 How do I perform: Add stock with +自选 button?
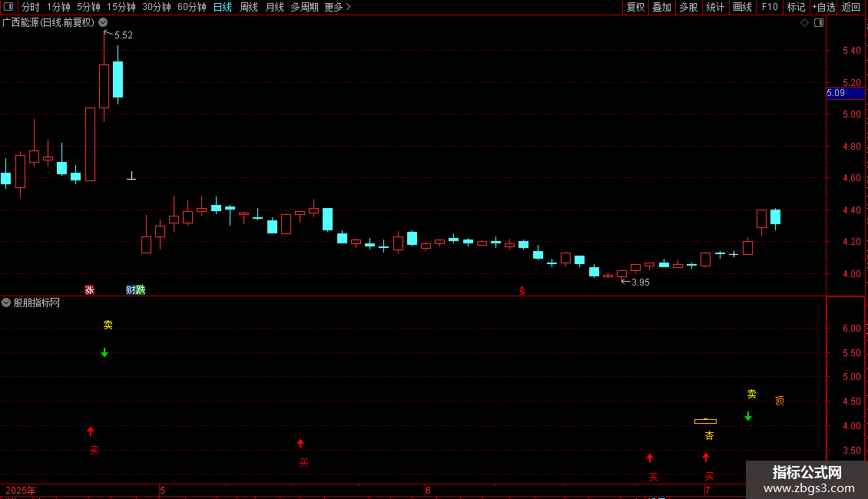pyautogui.click(x=823, y=7)
